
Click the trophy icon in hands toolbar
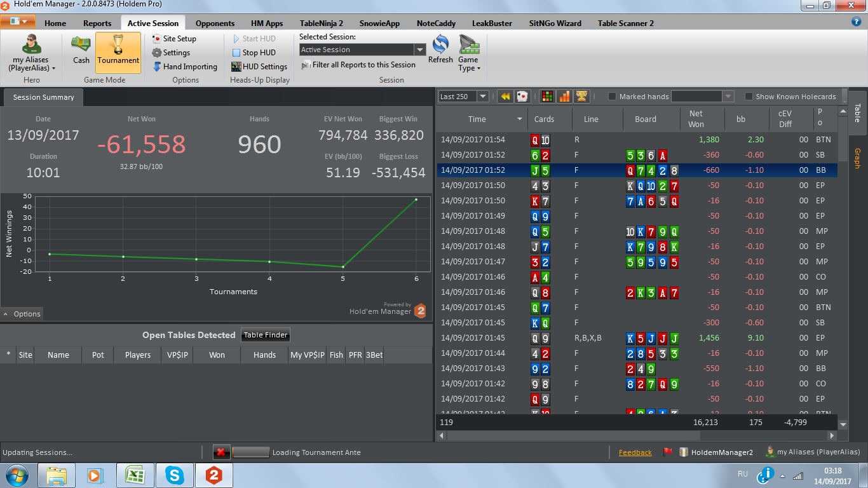point(581,97)
